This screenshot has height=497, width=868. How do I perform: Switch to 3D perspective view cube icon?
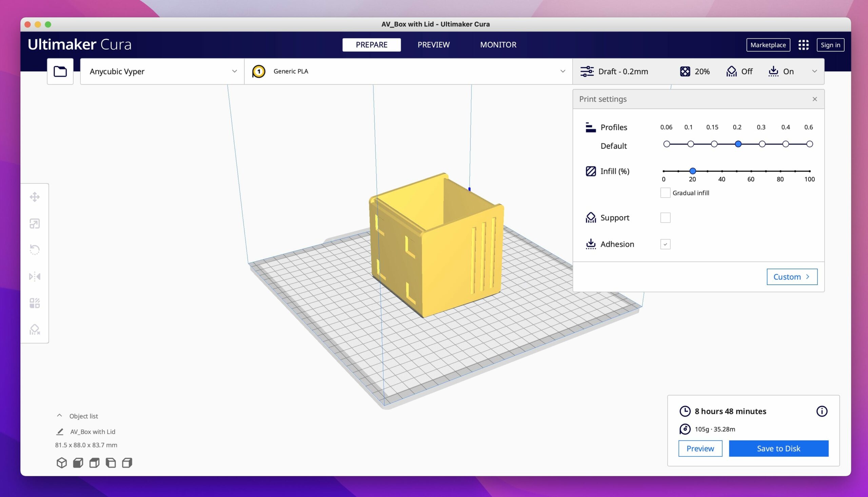click(62, 463)
